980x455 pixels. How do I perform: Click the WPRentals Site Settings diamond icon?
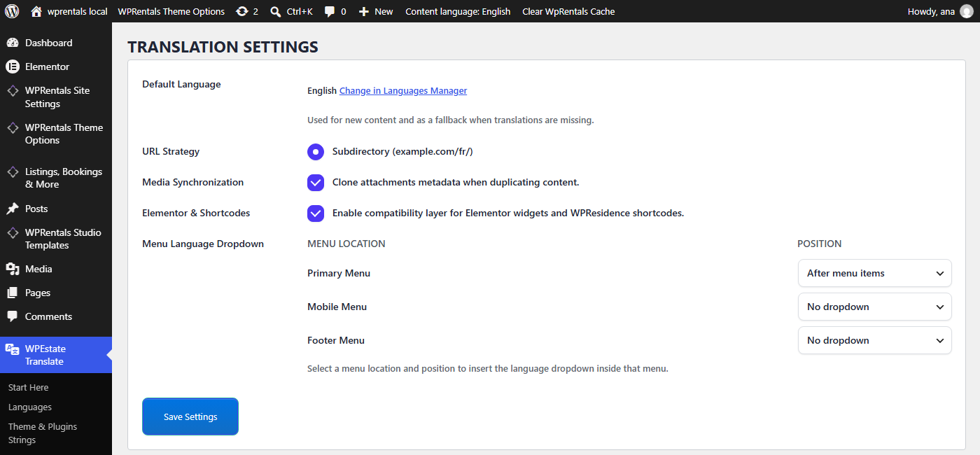(x=12, y=90)
